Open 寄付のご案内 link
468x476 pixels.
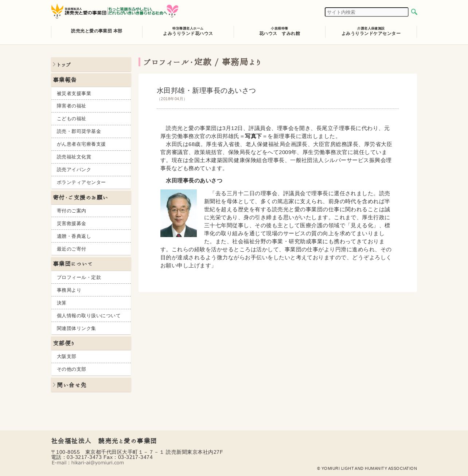tap(91, 211)
